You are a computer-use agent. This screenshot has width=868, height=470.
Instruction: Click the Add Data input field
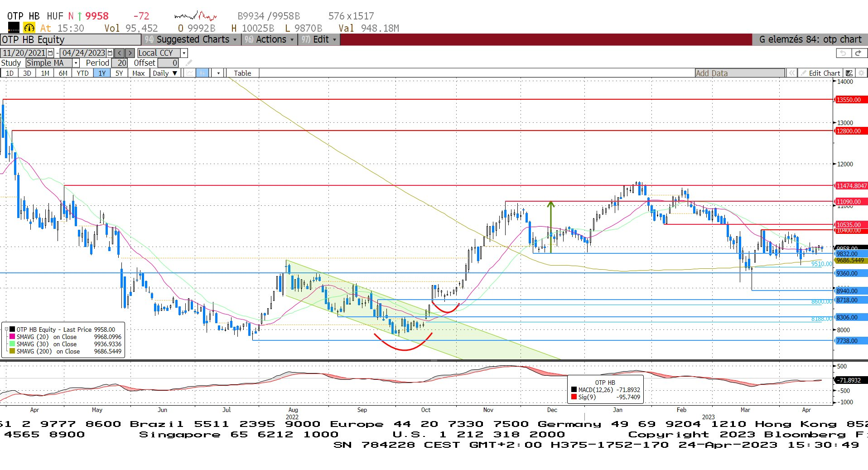(x=740, y=73)
